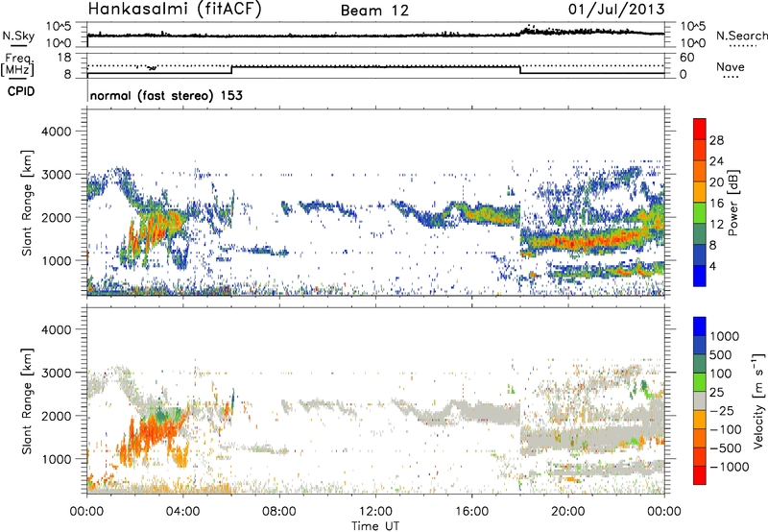Click the '20:00' time axis tick label
This screenshot has width=768, height=532.
pos(567,512)
